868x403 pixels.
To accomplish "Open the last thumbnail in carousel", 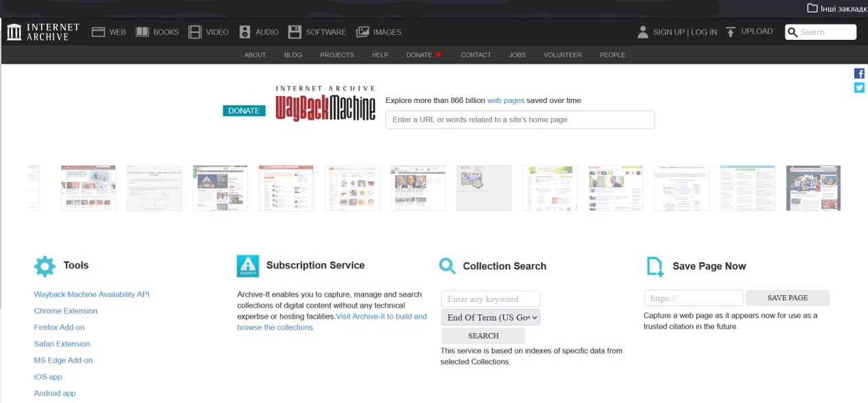I will pos(813,187).
